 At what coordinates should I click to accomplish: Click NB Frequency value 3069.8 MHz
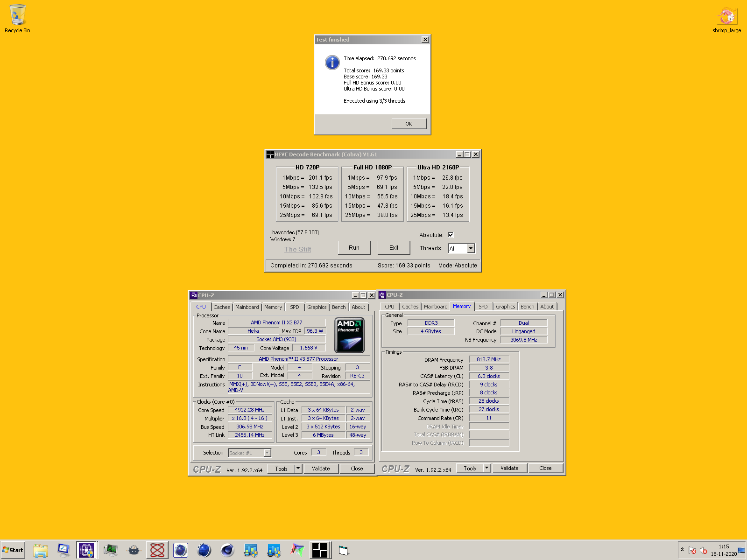coord(524,340)
